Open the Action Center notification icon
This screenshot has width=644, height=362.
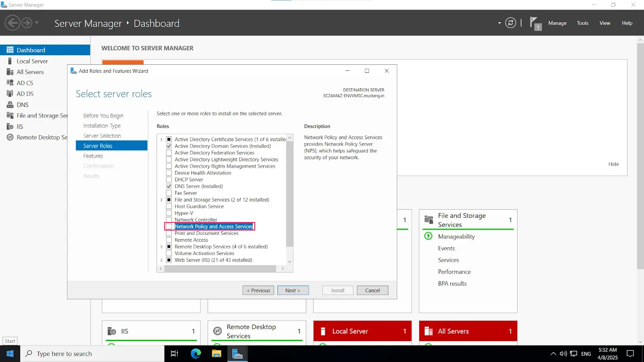630,354
